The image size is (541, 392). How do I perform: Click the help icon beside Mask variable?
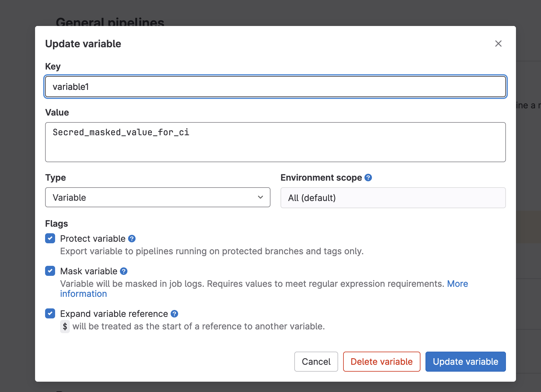pos(124,271)
